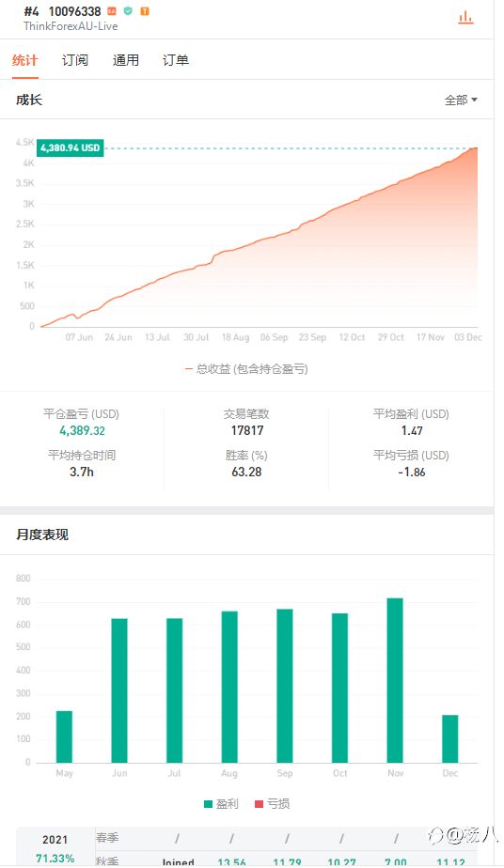The width and height of the screenshot is (504, 868).
Task: Click the 63.28 win rate value
Action: (x=246, y=473)
